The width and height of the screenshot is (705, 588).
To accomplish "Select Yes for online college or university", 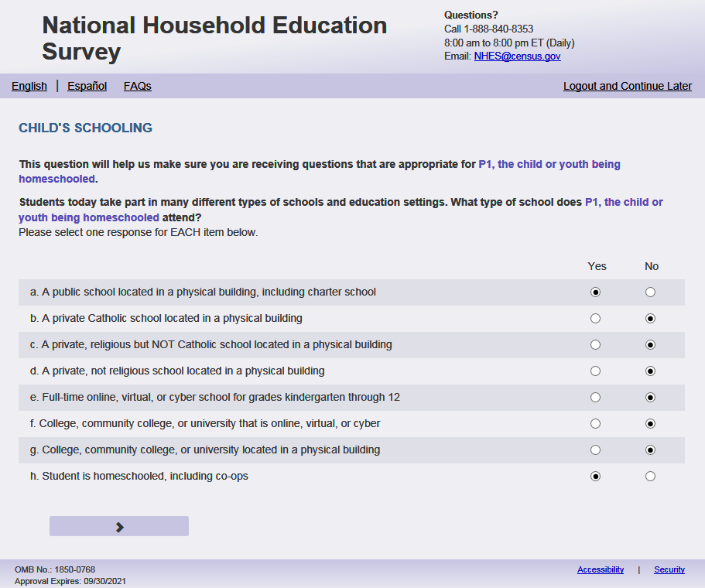I will [595, 424].
